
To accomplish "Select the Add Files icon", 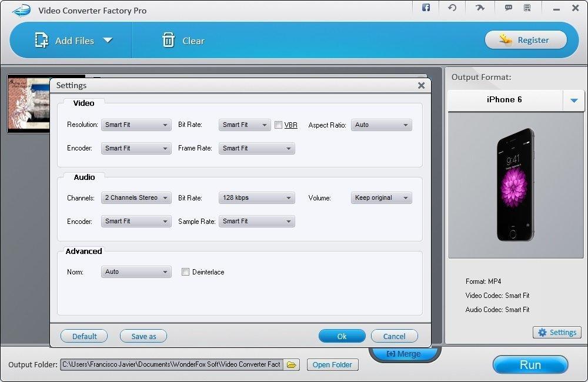I will tap(41, 39).
